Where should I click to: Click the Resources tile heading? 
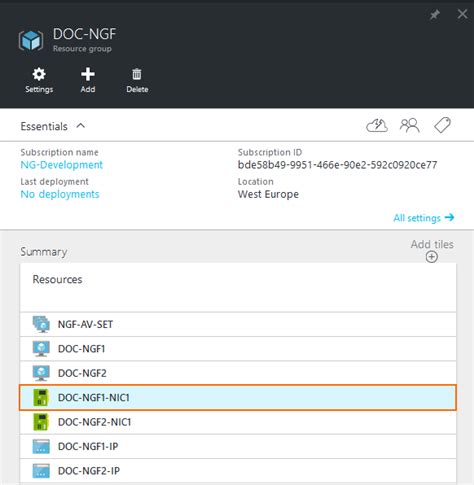(x=57, y=279)
